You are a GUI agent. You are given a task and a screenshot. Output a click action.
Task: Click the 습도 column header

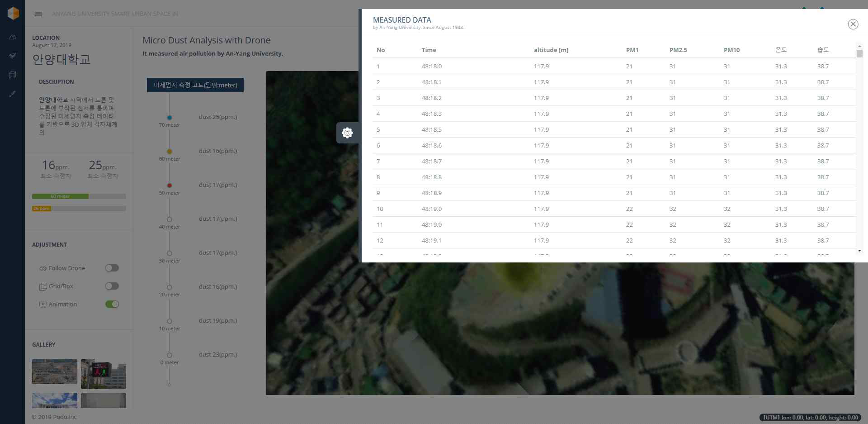[823, 50]
